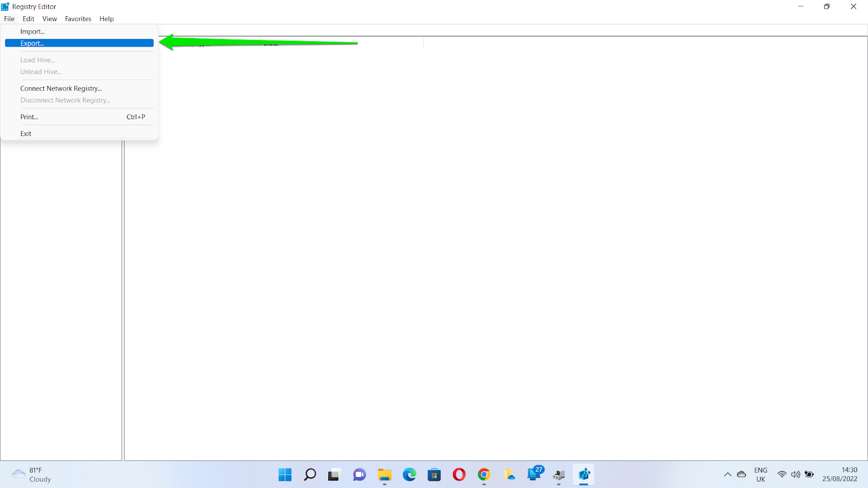868x488 pixels.
Task: Close the File menu from the menu bar
Action: [9, 19]
